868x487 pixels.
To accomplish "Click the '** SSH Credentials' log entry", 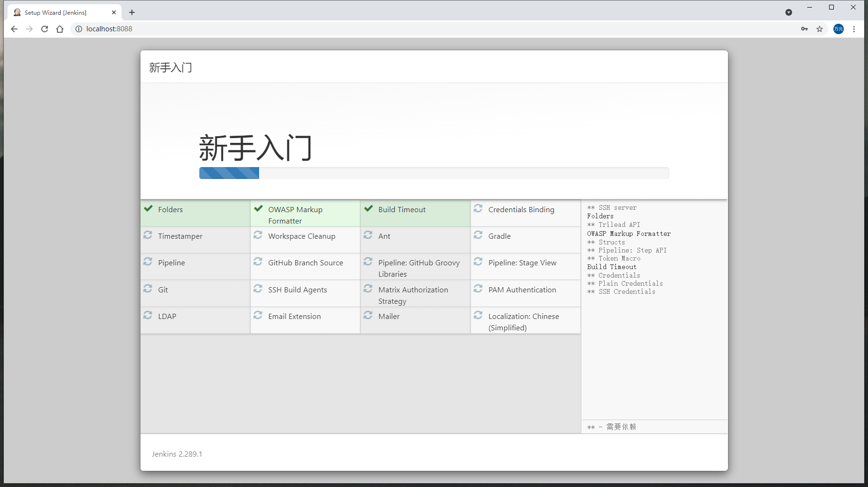I will tap(621, 291).
